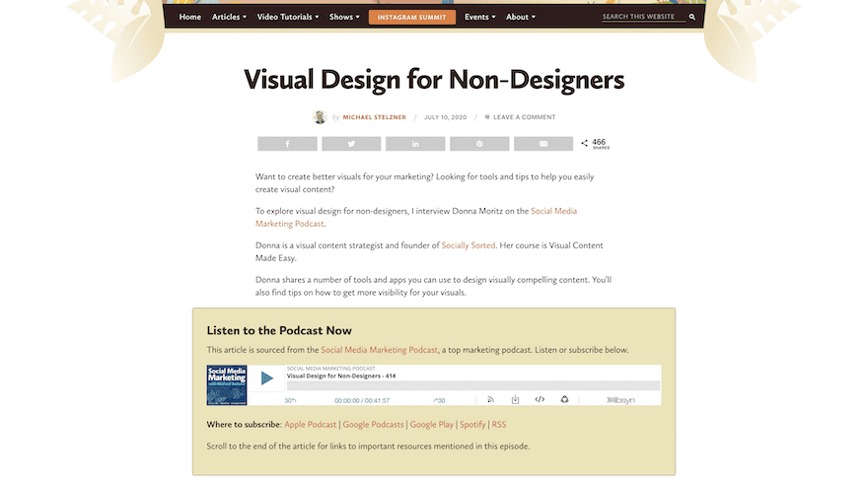Image resolution: width=868 pixels, height=482 pixels.
Task: Open the podcast embed code icon
Action: [540, 400]
